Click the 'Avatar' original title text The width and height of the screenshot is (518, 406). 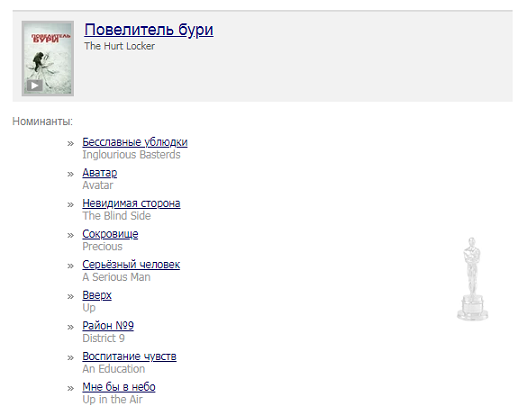98,185
